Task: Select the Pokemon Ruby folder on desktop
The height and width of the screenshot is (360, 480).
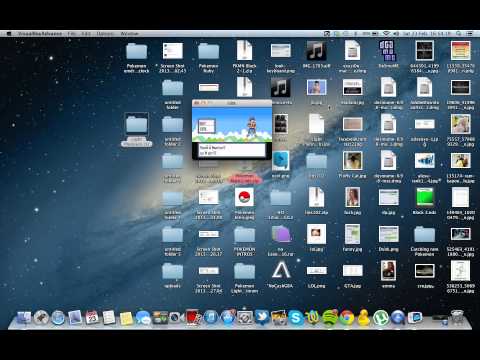Action: [x=208, y=57]
